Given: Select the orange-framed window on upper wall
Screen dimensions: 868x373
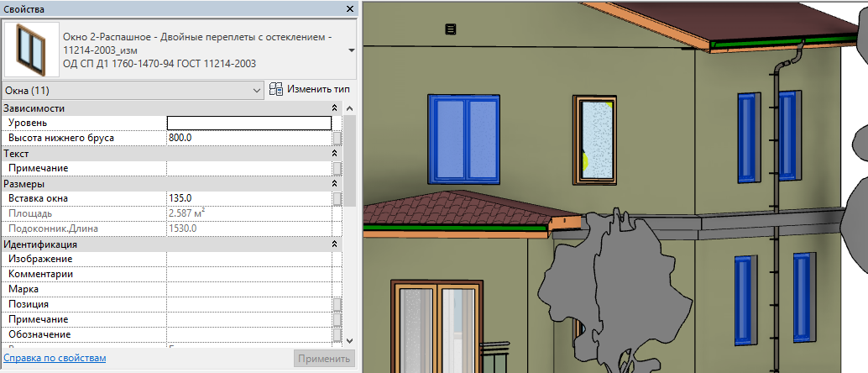Looking at the screenshot, I should (x=594, y=139).
